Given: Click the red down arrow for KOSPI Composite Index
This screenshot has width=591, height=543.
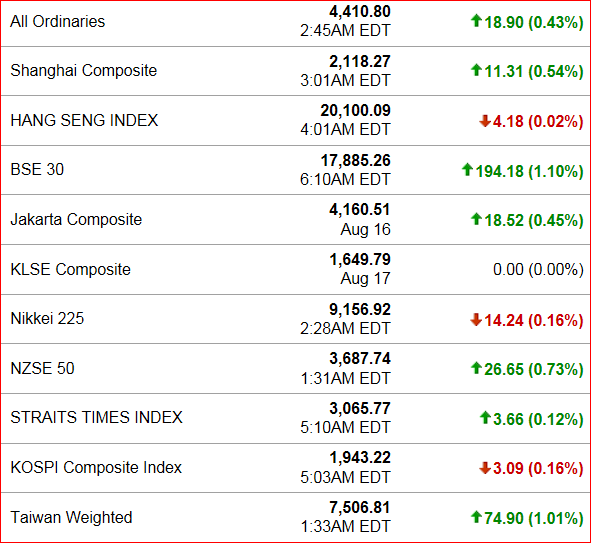Looking at the screenshot, I should (x=485, y=468).
